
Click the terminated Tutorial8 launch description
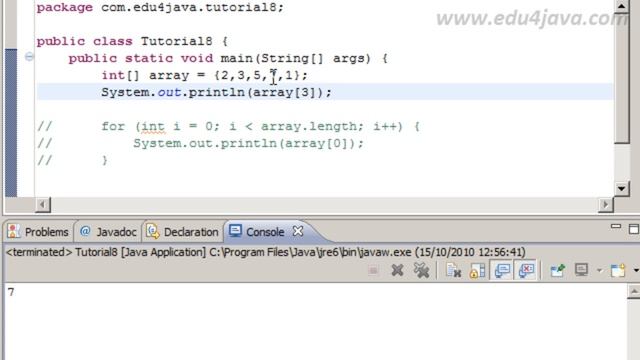pos(266,252)
